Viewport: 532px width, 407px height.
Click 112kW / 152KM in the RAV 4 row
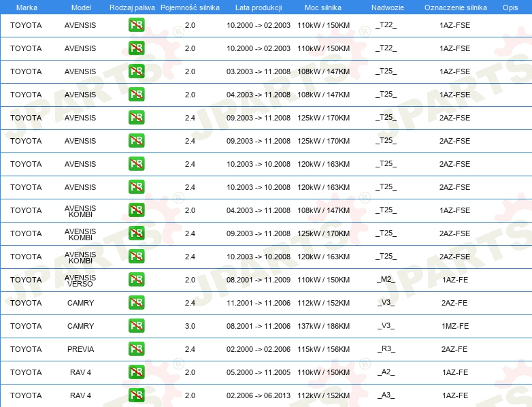(323, 395)
